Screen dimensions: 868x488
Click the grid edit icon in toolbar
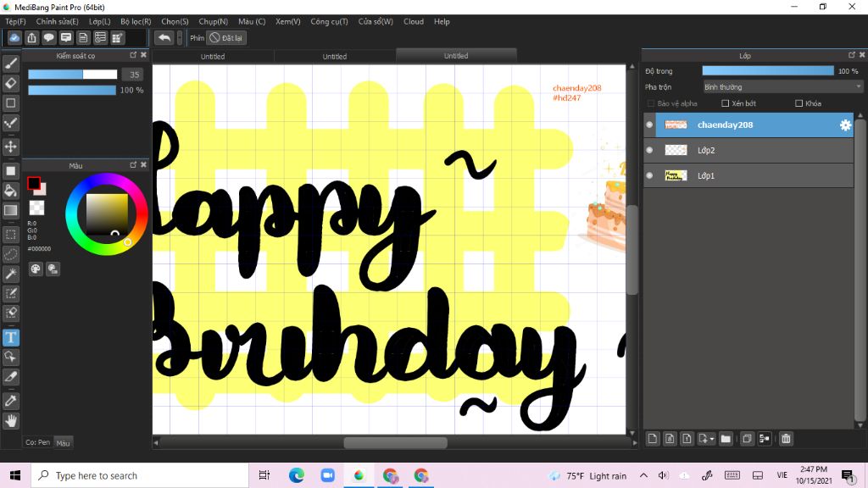(x=117, y=37)
